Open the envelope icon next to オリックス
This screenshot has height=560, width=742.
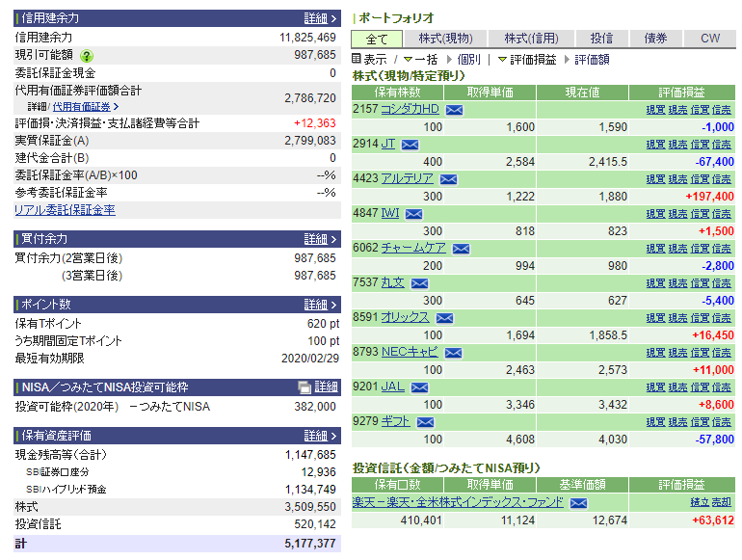click(444, 318)
